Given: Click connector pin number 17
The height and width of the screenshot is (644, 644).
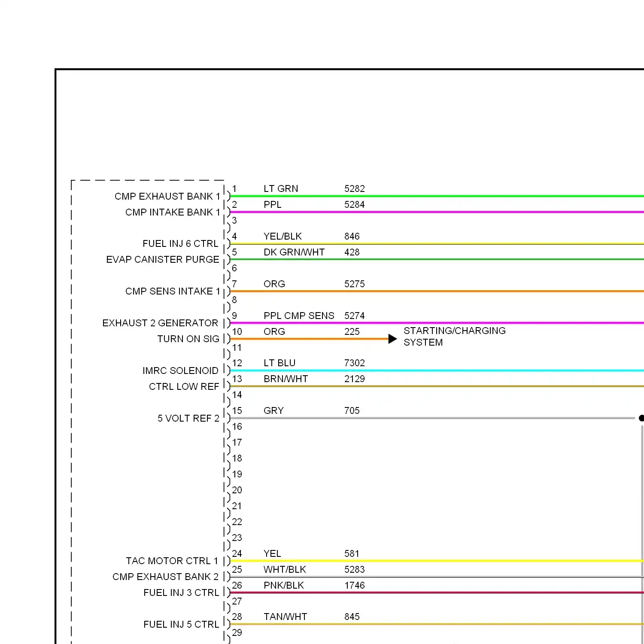Looking at the screenshot, I should [x=237, y=442].
